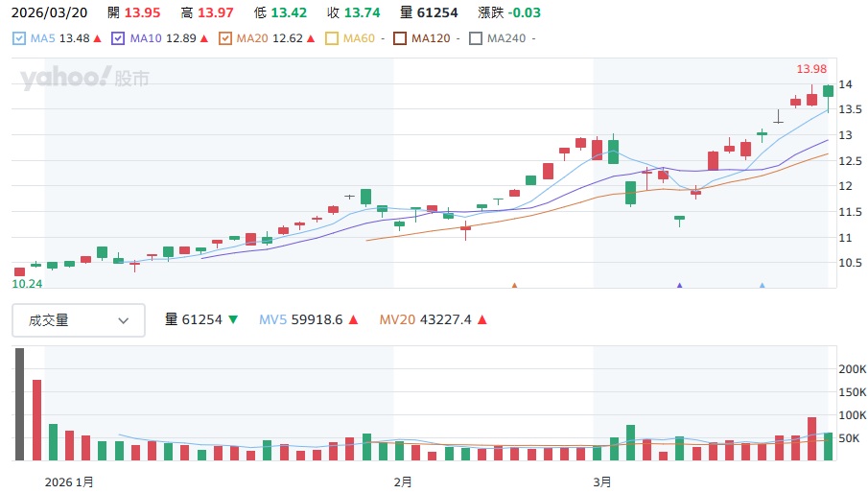Image resolution: width=868 pixels, height=493 pixels.
Task: Turn on the MA240 checkbox
Action: pyautogui.click(x=477, y=38)
